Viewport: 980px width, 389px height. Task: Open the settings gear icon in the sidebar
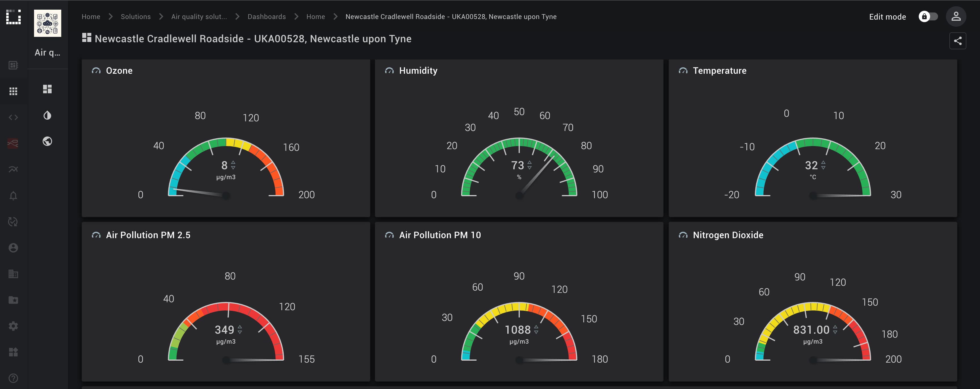pos(13,326)
